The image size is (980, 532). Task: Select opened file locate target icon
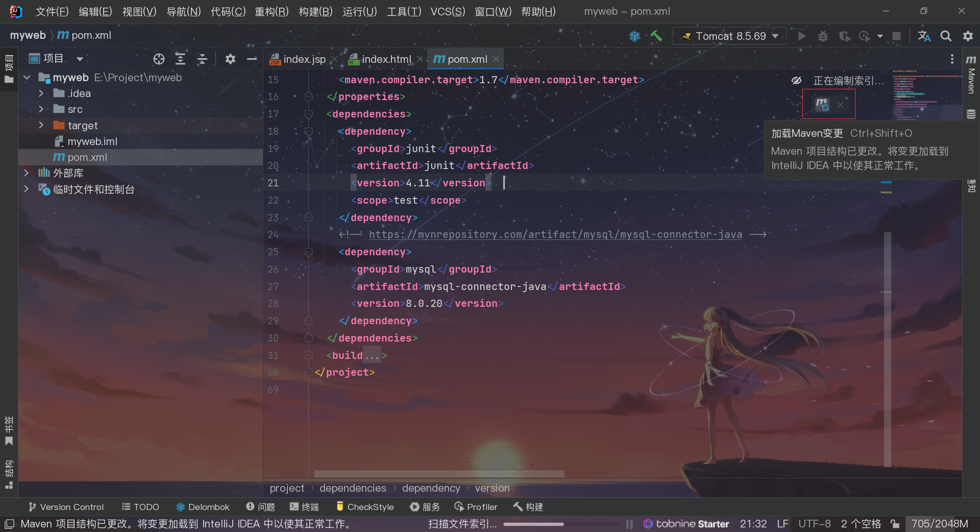pos(159,59)
